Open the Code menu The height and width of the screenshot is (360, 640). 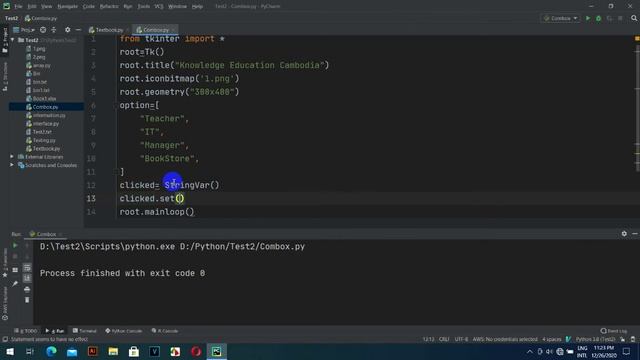(x=89, y=7)
